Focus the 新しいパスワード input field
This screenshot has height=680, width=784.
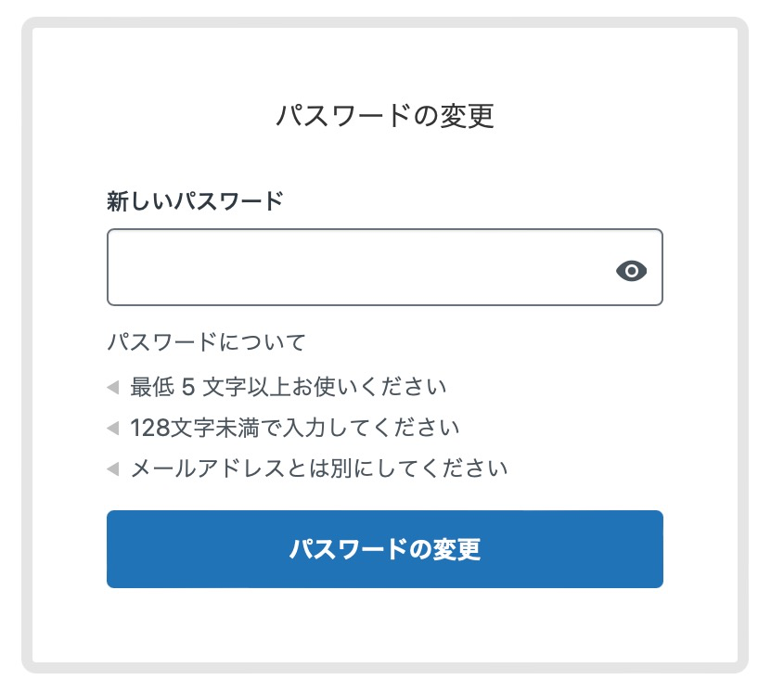384,267
